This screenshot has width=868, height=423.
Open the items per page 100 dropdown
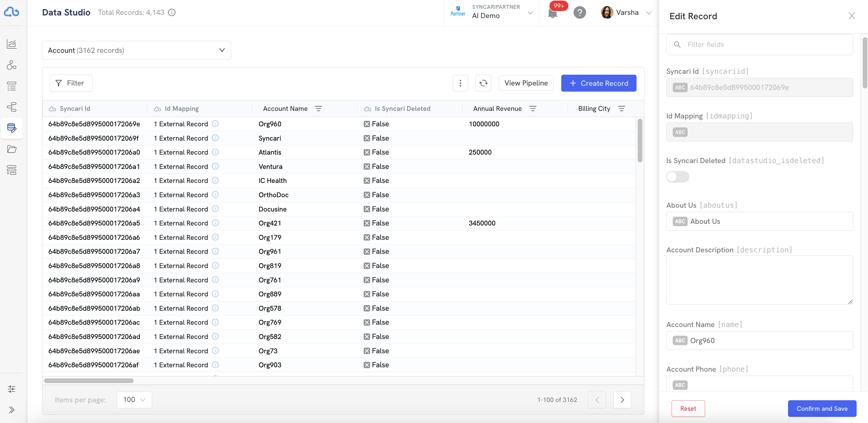pyautogui.click(x=134, y=400)
